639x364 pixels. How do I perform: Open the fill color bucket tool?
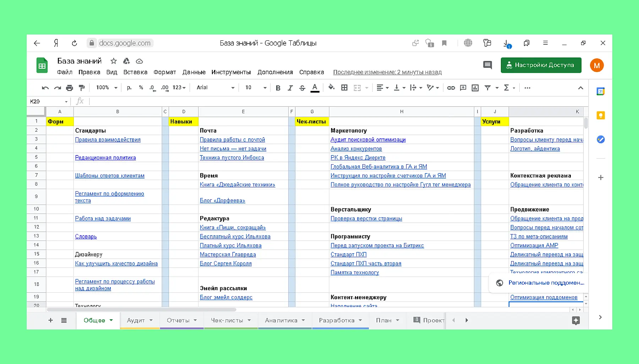pos(331,87)
